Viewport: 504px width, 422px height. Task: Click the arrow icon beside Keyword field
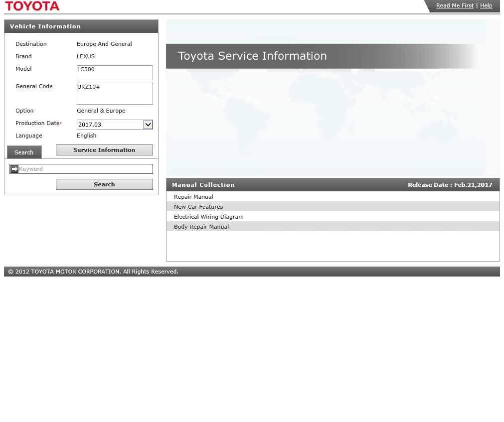(x=14, y=169)
